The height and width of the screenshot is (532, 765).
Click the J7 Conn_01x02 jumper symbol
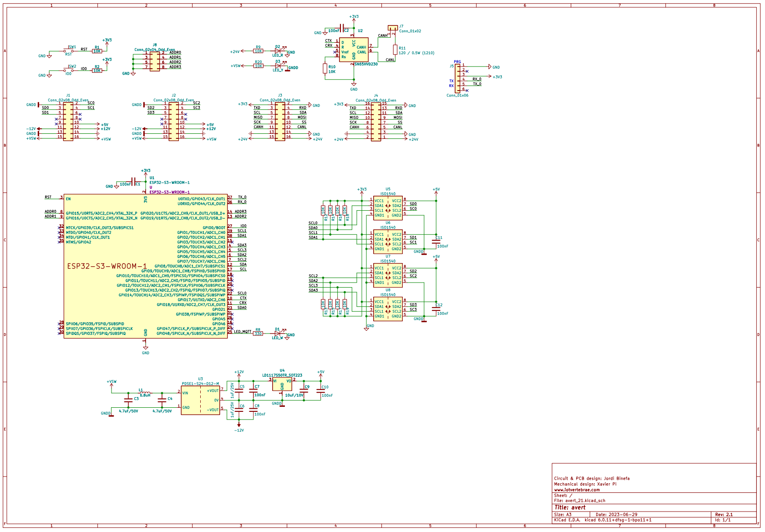click(392, 28)
